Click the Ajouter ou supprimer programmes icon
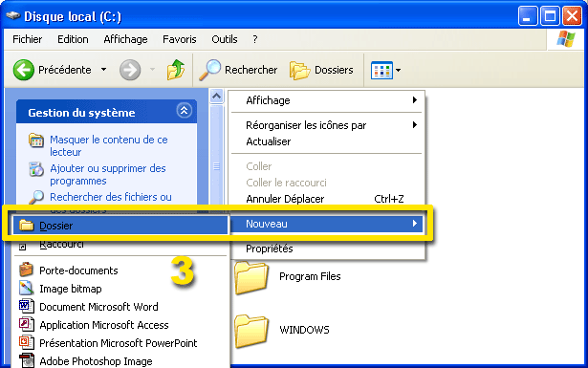588x368 pixels. pos(36,169)
